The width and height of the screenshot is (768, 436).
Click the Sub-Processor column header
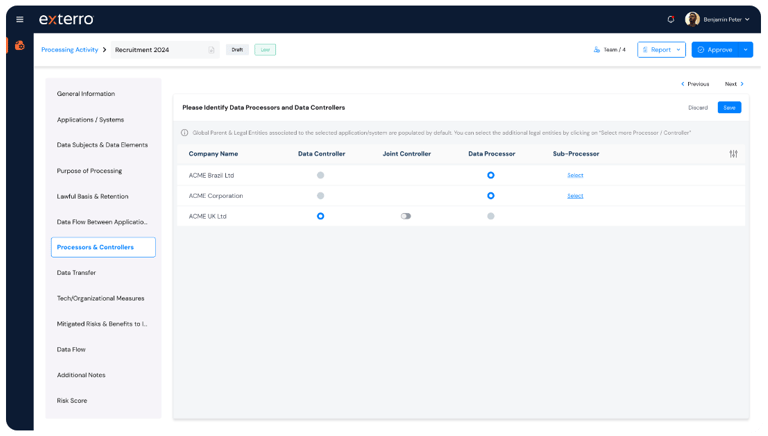coord(576,154)
